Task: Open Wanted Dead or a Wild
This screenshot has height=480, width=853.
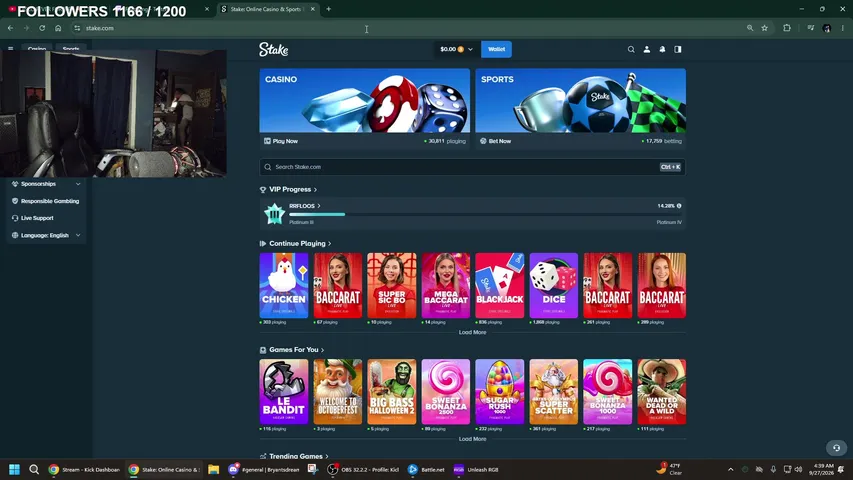Action: tap(662, 392)
